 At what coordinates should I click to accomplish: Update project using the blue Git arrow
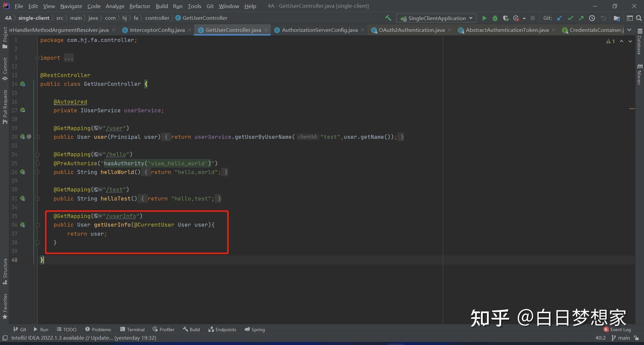tap(559, 18)
